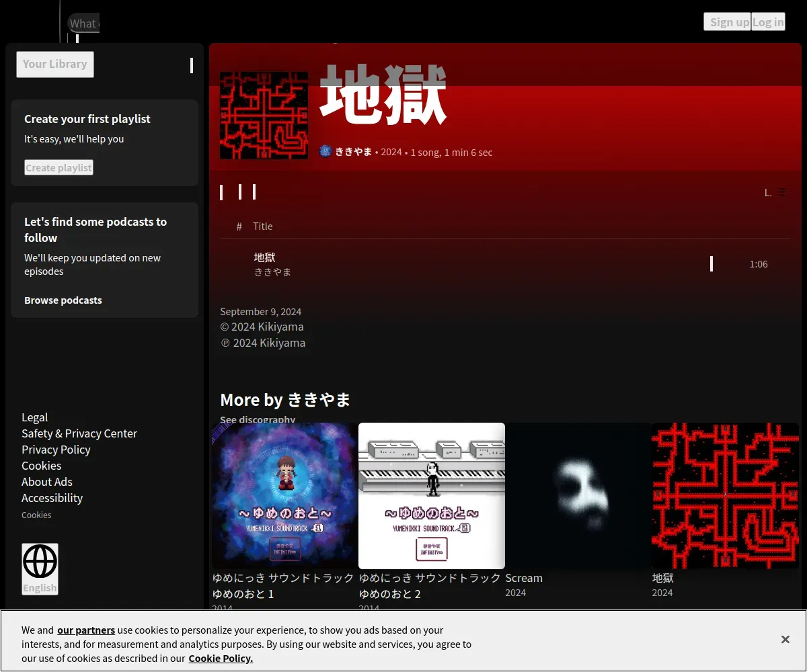Click the '℗ 2024 Kikiyama' line
807x672 pixels.
[263, 343]
